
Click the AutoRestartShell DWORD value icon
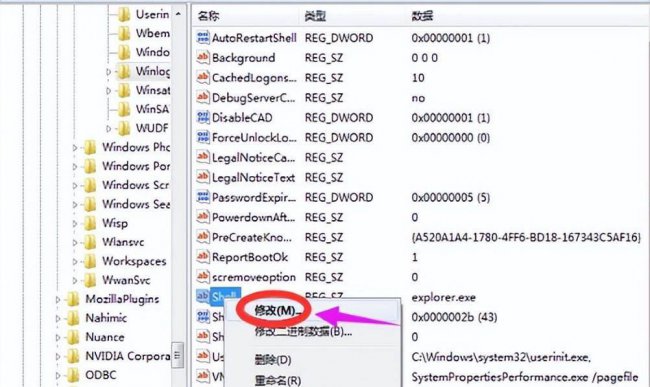coord(203,38)
